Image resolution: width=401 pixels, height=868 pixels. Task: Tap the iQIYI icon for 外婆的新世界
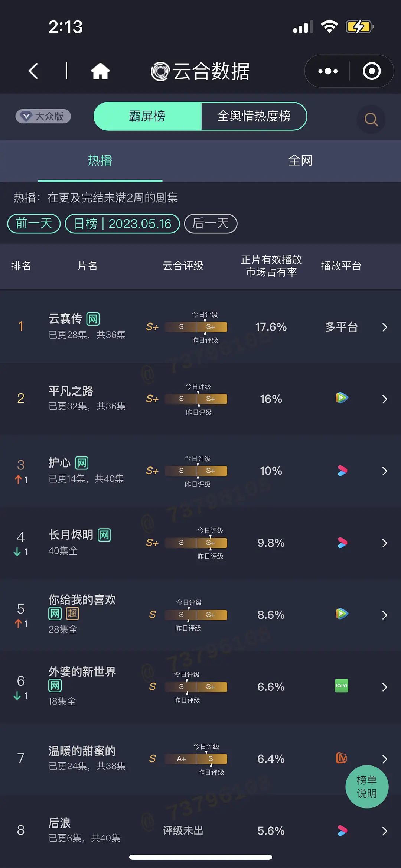point(342,686)
